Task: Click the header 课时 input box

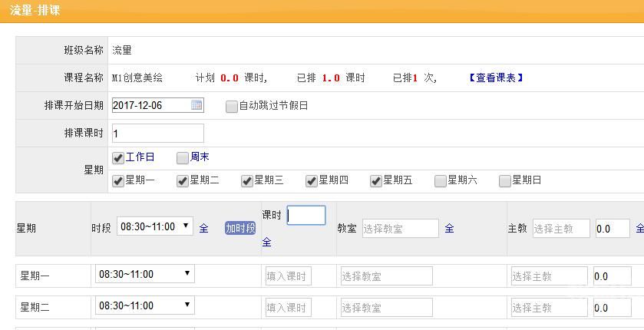Action: (x=306, y=216)
